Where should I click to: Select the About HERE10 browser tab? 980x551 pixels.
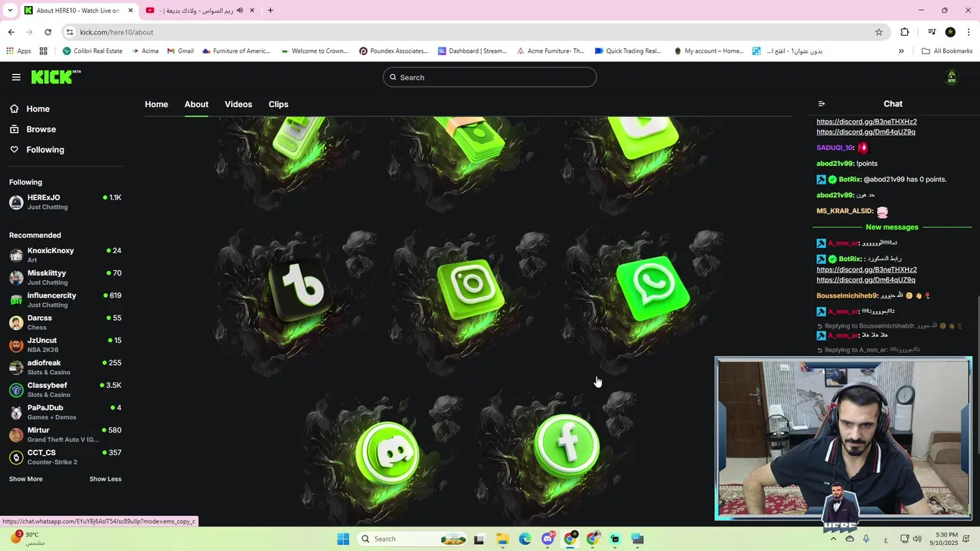(79, 11)
